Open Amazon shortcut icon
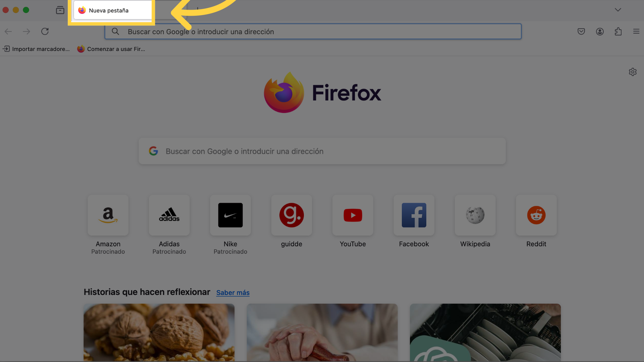The width and height of the screenshot is (644, 362). pos(107,215)
